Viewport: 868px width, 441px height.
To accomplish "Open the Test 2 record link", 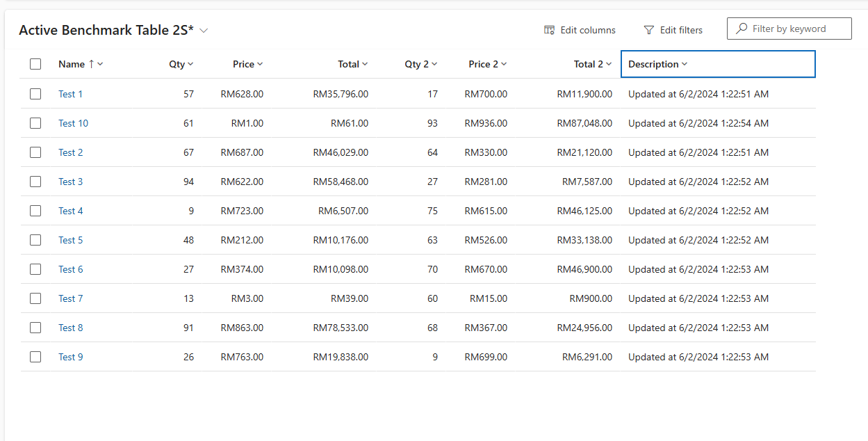I will click(x=70, y=152).
